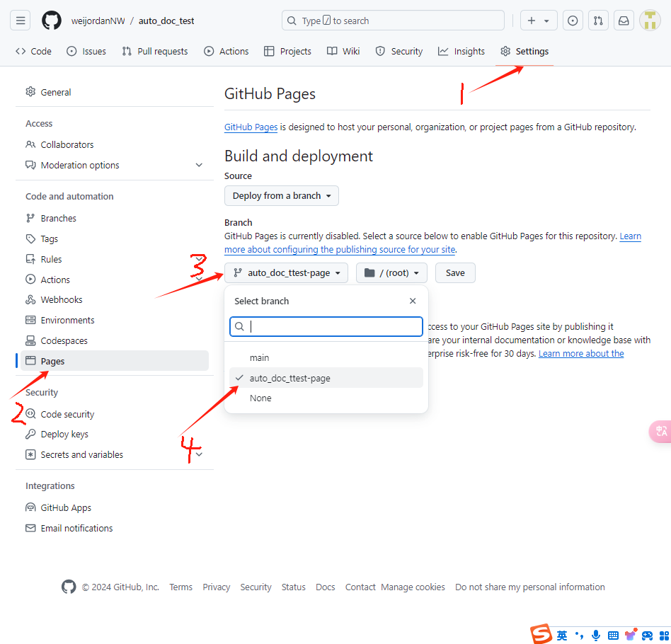Open the create-new dropdown caret
671x644 pixels.
(x=546, y=21)
